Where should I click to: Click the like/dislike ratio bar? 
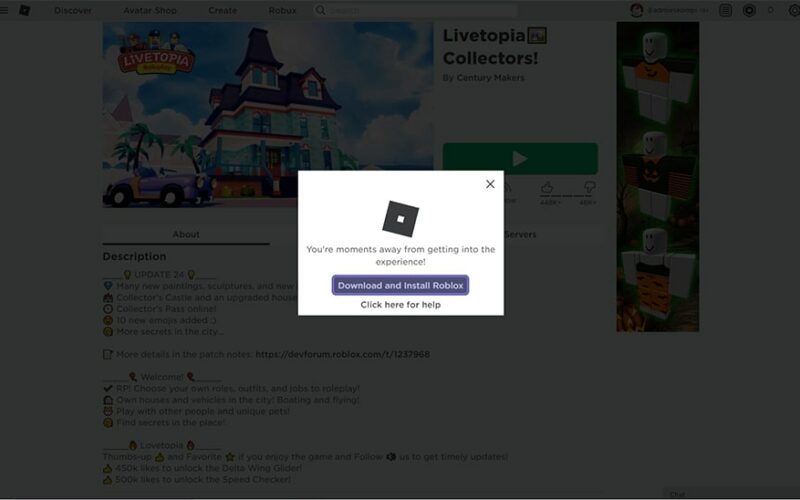567,196
